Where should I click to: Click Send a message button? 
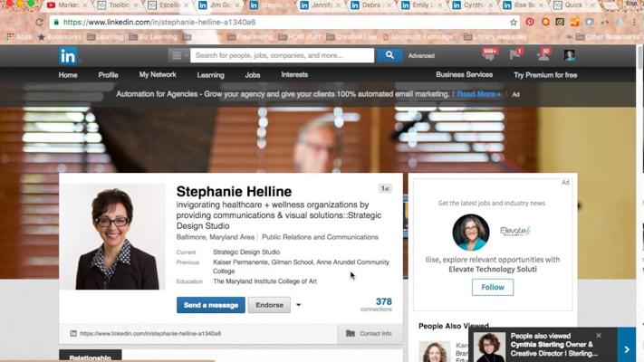click(x=211, y=305)
